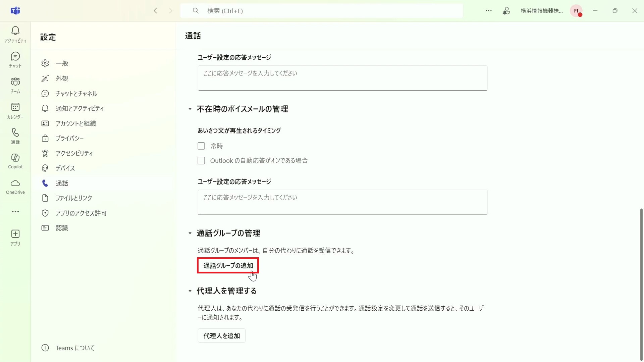This screenshot has height=362, width=644.
Task: Click the 検索 search box at the top
Action: pyautogui.click(x=322, y=11)
